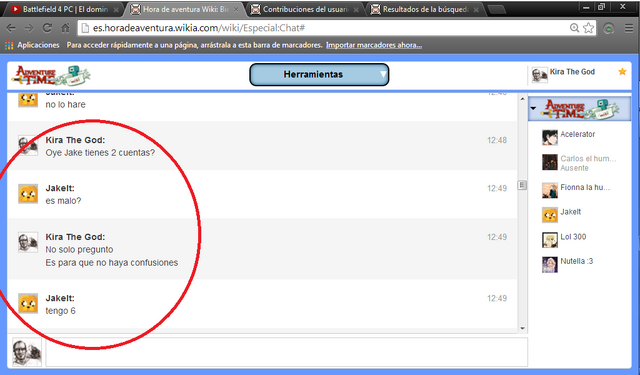Screen dimensions: 640x375
Task: Switch to Contribuciones del usuario tab
Action: [305, 9]
